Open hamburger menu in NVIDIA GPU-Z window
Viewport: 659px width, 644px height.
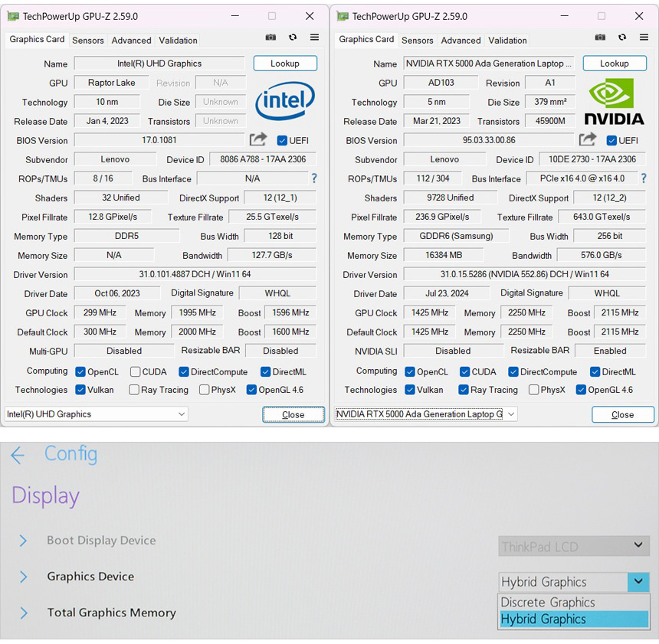(644, 38)
